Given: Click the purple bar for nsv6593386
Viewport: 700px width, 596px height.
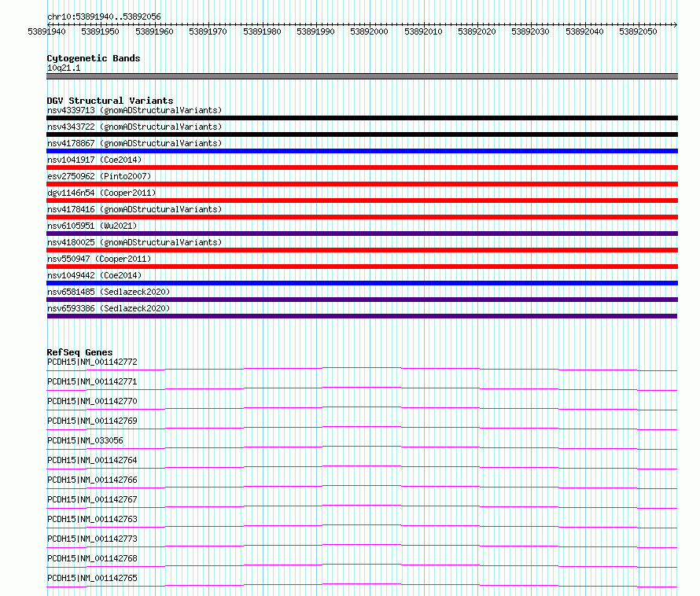Looking at the screenshot, I should tap(362, 316).
